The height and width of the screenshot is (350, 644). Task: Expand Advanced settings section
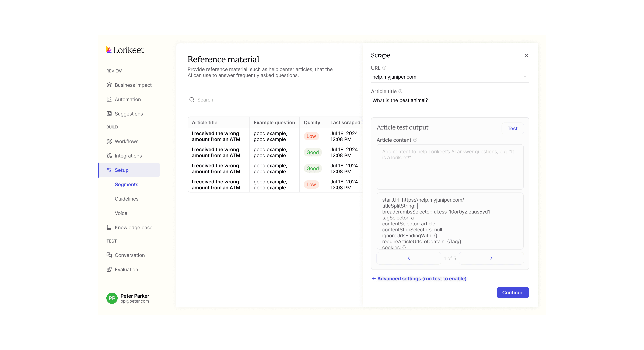pyautogui.click(x=419, y=278)
